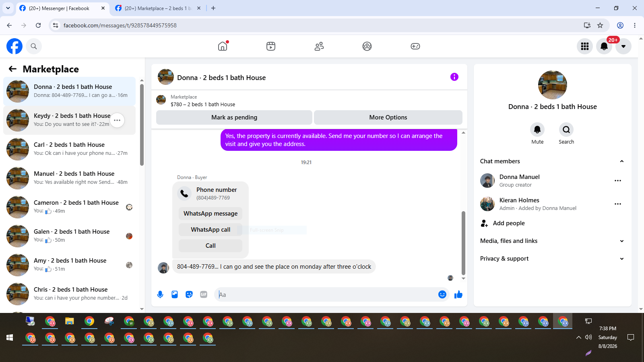The width and height of the screenshot is (644, 362).
Task: Open the taskbar volume control
Action: (x=588, y=337)
